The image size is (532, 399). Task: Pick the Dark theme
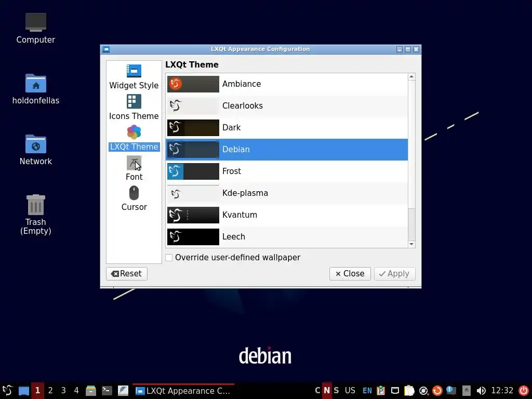pos(287,128)
